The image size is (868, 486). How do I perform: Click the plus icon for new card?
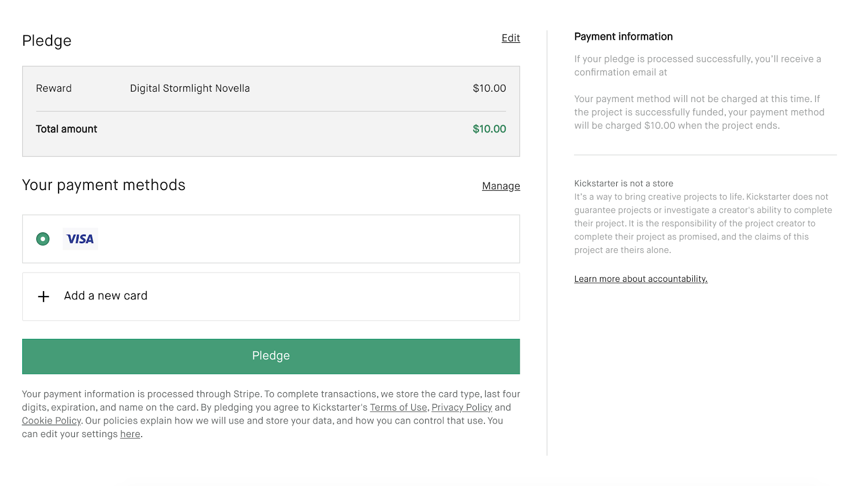click(43, 296)
